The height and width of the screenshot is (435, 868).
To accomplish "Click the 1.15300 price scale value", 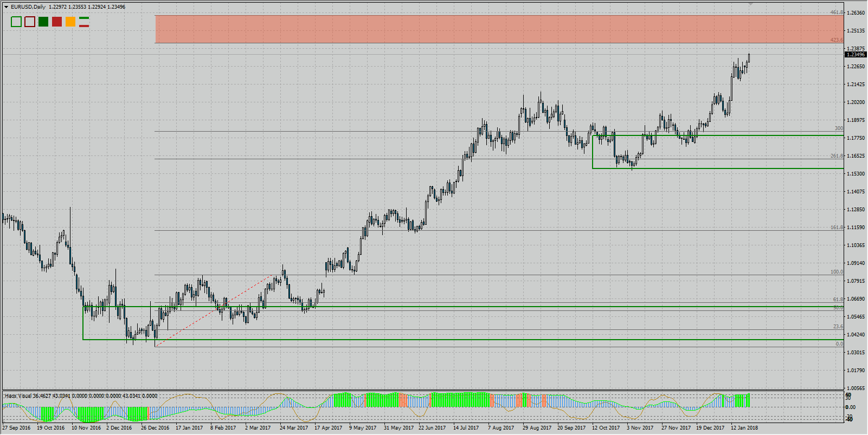I will coord(856,174).
